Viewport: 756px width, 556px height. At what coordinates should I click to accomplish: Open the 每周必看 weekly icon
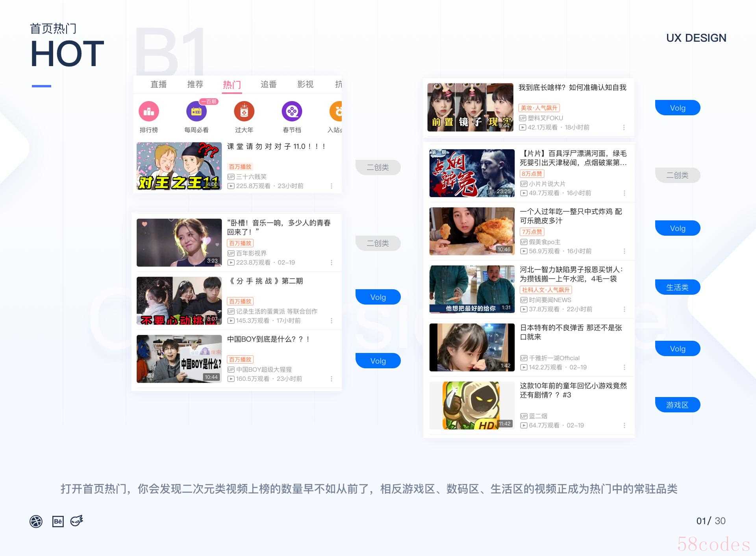(x=196, y=111)
